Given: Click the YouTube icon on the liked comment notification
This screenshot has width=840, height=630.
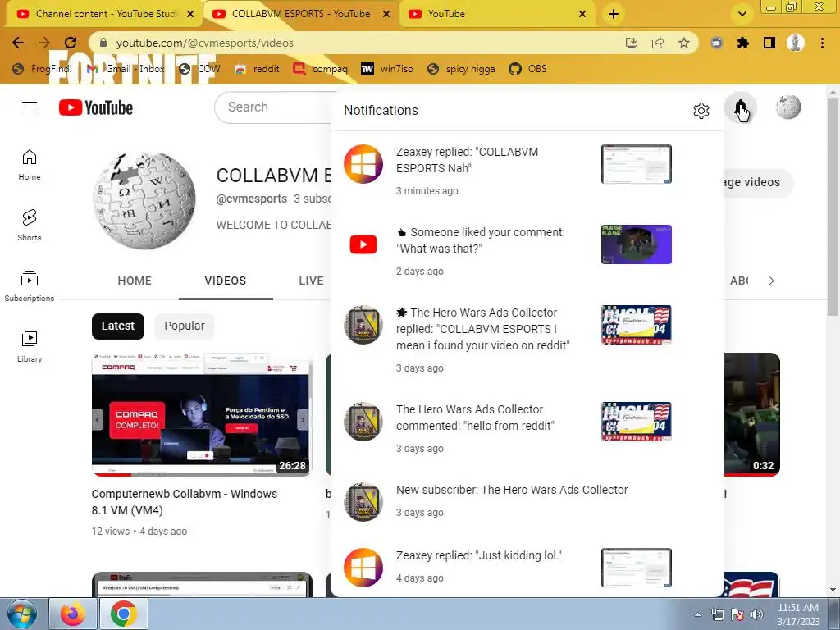Looking at the screenshot, I should tap(363, 244).
